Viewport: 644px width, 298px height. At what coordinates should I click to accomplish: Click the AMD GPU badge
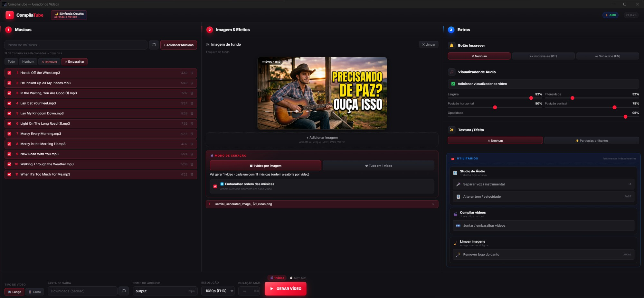coord(611,15)
